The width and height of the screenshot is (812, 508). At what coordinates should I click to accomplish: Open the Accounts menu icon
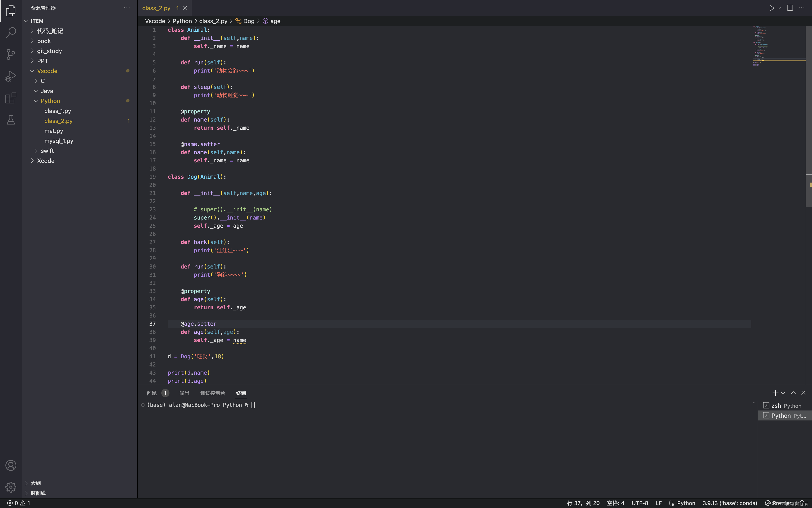click(x=11, y=465)
